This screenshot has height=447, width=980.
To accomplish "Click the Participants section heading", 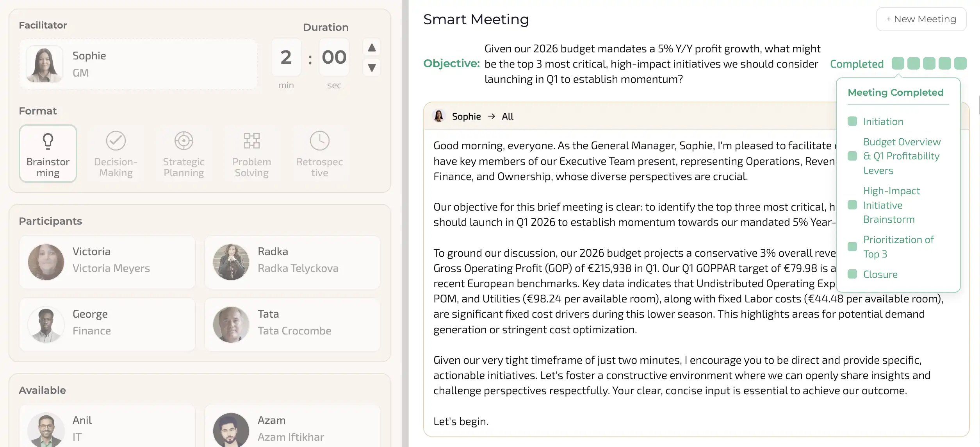I will click(50, 221).
